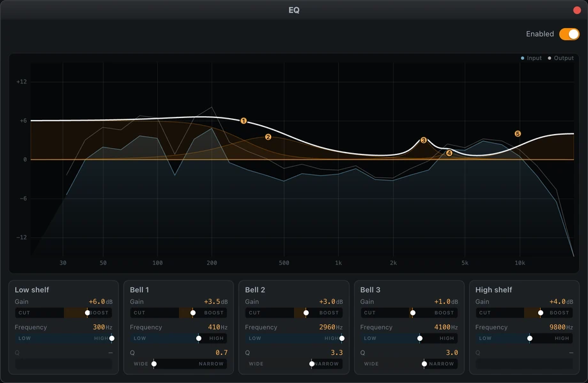Adjust Low shelf Frequency slider handle
The width and height of the screenshot is (588, 383).
coord(112,338)
